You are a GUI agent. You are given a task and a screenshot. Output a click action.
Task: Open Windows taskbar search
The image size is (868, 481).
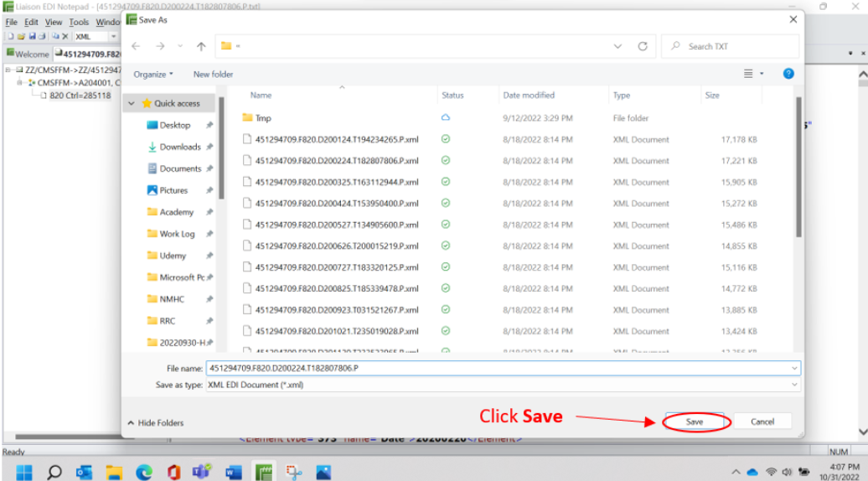pos(54,473)
